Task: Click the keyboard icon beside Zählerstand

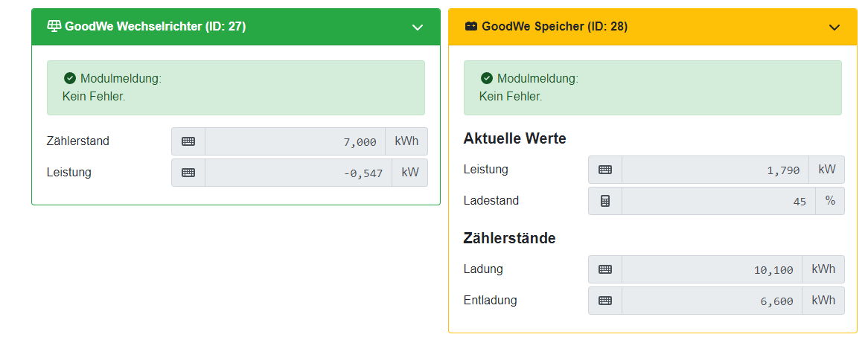Action: [188, 141]
